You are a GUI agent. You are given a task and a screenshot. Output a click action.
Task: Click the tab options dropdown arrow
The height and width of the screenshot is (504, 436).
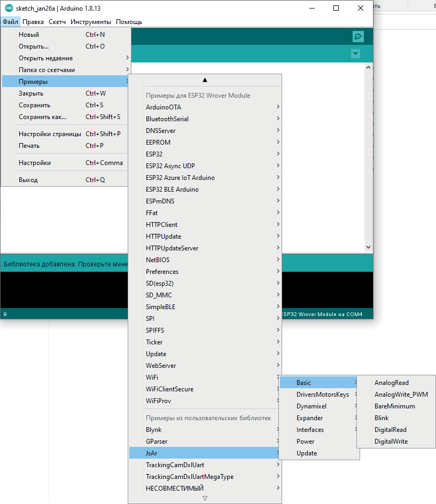[355, 54]
